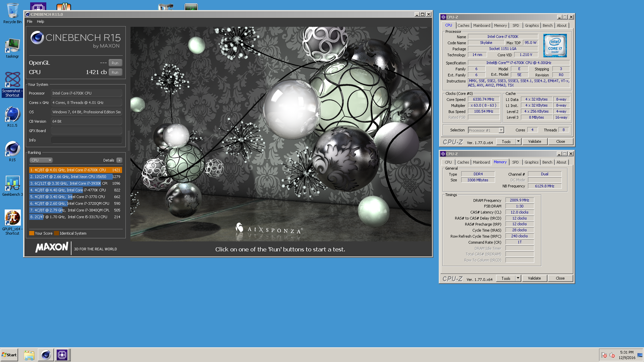Open the CPU-Z icon at desktop top
Screen dimensions: 644x362
[38, 6]
